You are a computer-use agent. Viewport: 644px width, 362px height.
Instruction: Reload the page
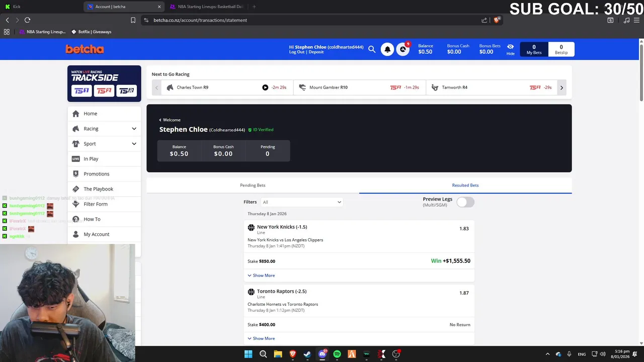coord(27,20)
